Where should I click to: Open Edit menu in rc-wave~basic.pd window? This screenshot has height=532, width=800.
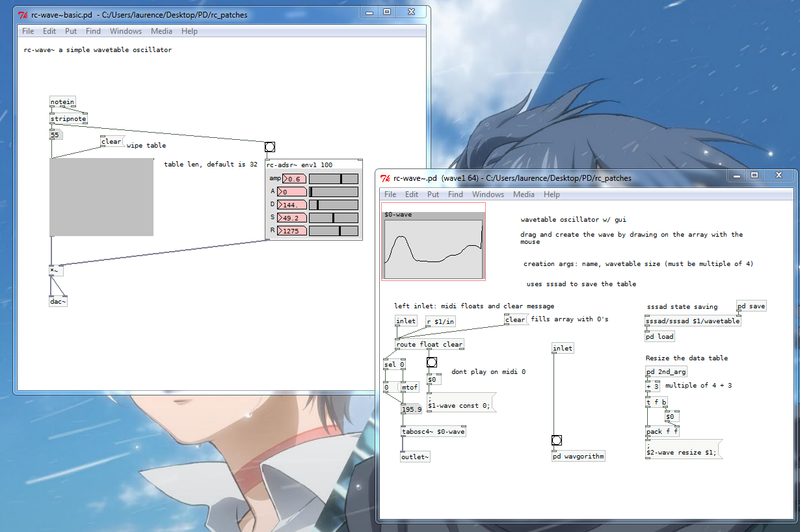(x=49, y=31)
